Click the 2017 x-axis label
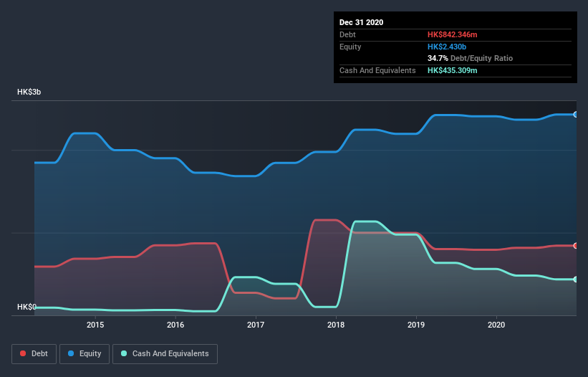Image resolution: width=588 pixels, height=377 pixels. pos(256,325)
